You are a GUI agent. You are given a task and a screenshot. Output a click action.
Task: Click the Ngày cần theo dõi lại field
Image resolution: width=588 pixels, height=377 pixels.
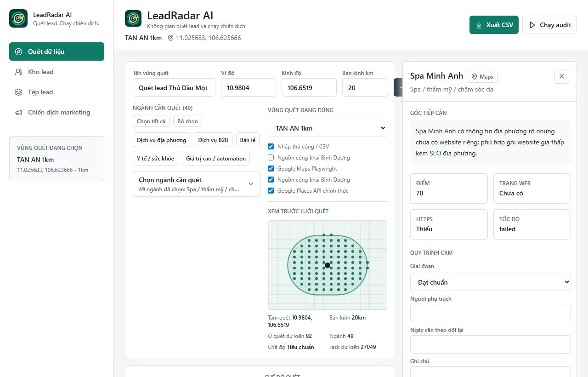click(491, 344)
